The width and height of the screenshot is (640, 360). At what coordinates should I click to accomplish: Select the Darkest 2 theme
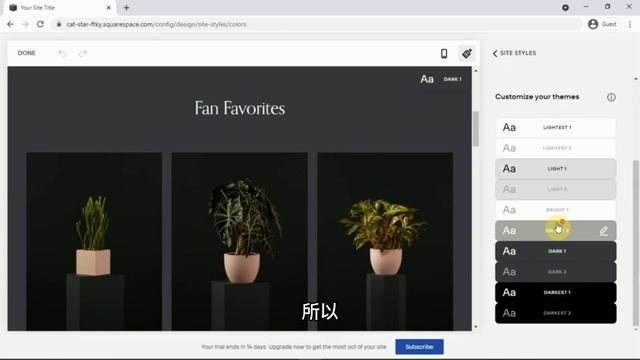pyautogui.click(x=556, y=313)
